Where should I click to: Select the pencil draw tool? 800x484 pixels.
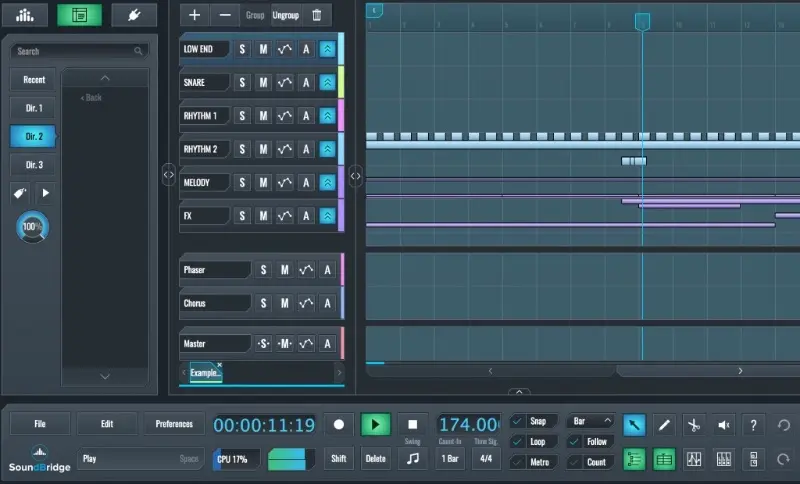coord(664,425)
